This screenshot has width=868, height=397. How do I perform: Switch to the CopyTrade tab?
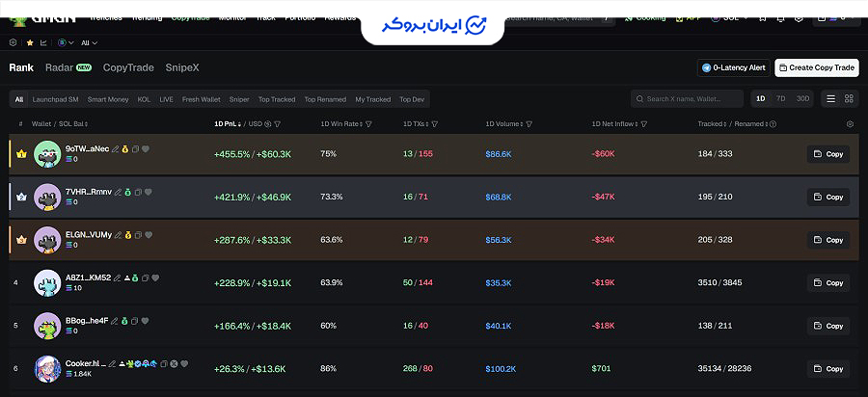click(128, 67)
